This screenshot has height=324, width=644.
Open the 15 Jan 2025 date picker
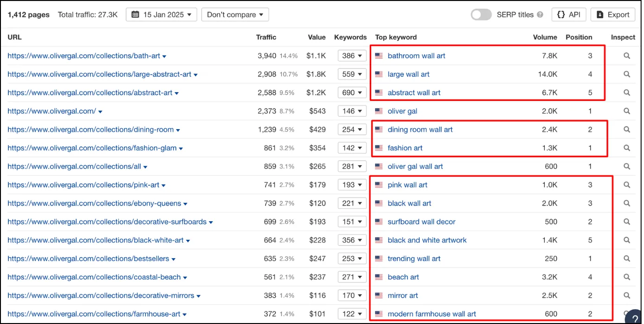(161, 15)
